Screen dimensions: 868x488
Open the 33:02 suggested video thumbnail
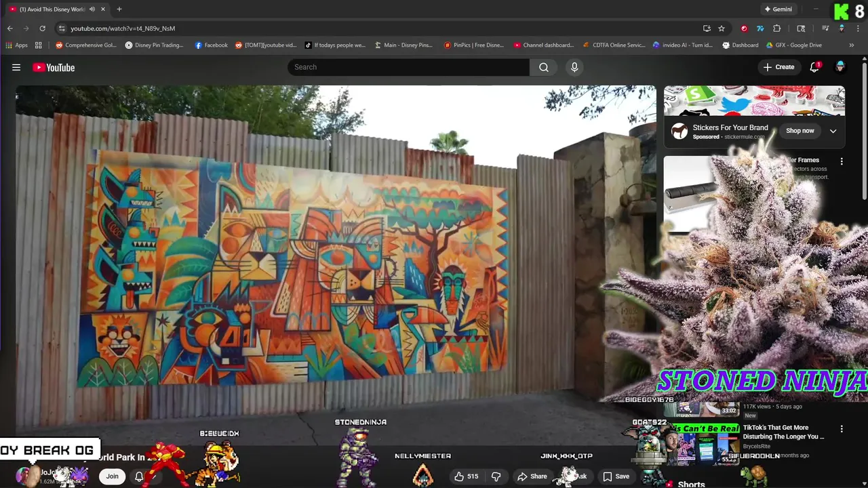(x=701, y=409)
